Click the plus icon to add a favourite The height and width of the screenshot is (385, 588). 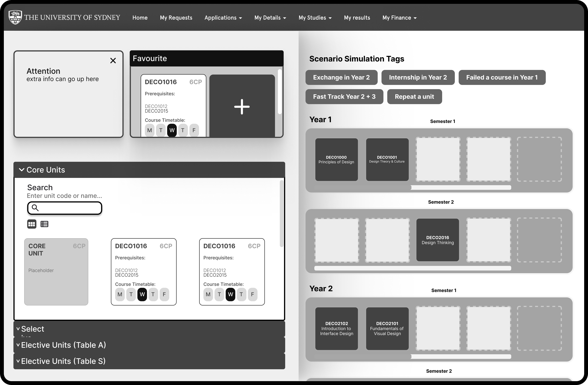242,107
